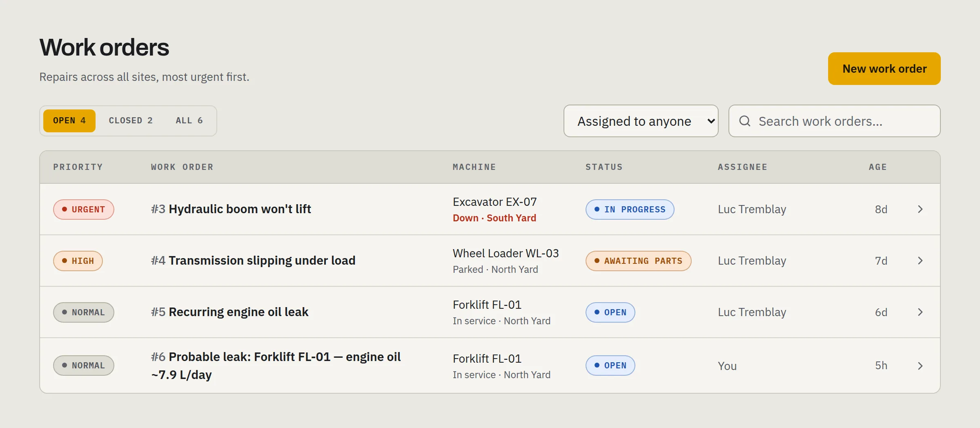980x428 pixels.
Task: Select Wheel Loader WL-03 machine name
Action: pos(506,253)
